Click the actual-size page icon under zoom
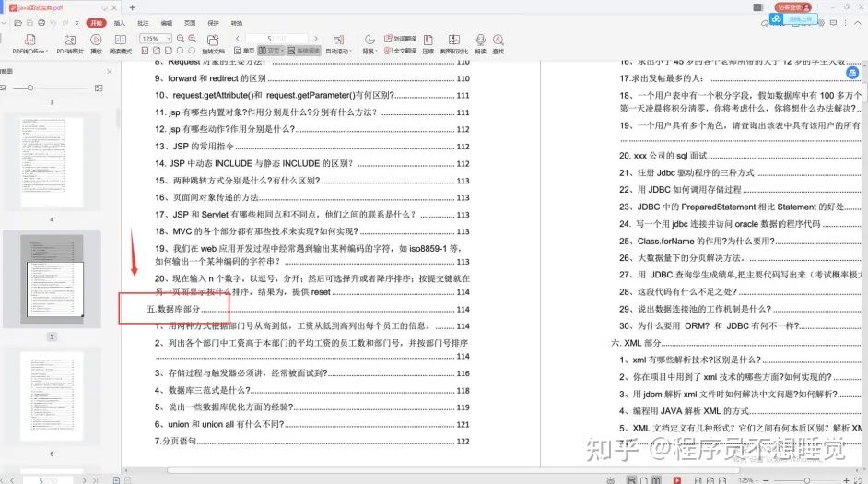The height and width of the screenshot is (484, 868). click(x=145, y=51)
